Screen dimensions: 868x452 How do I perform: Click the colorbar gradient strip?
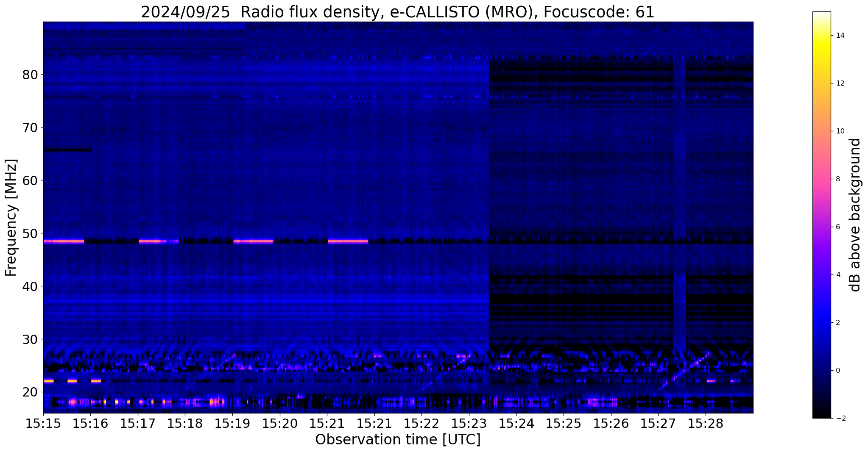[x=821, y=215]
